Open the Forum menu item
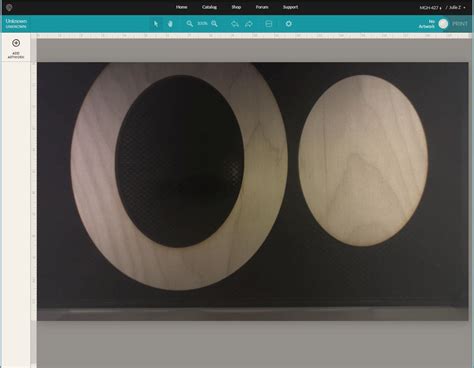 click(262, 7)
